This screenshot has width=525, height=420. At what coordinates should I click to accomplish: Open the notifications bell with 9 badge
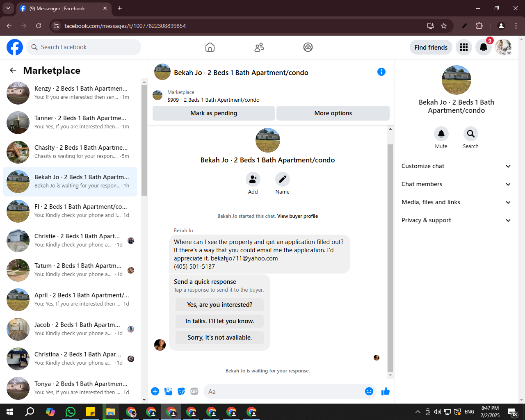484,47
